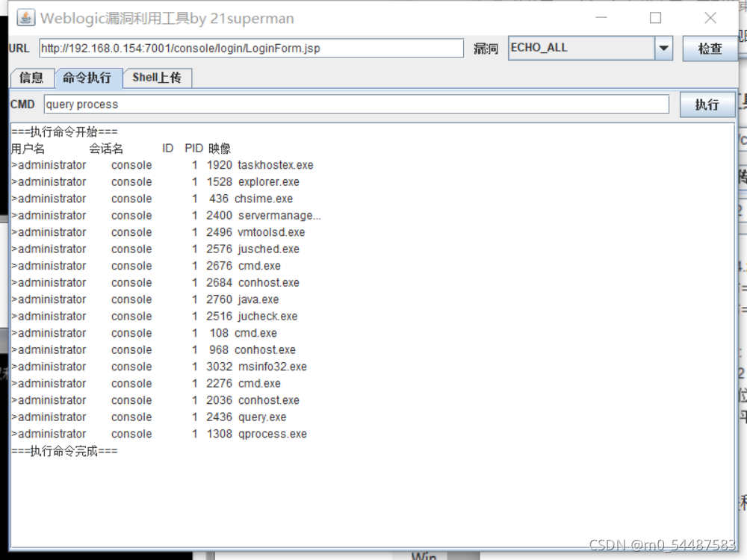
Task: Click the PID column header text
Action: pyautogui.click(x=194, y=149)
